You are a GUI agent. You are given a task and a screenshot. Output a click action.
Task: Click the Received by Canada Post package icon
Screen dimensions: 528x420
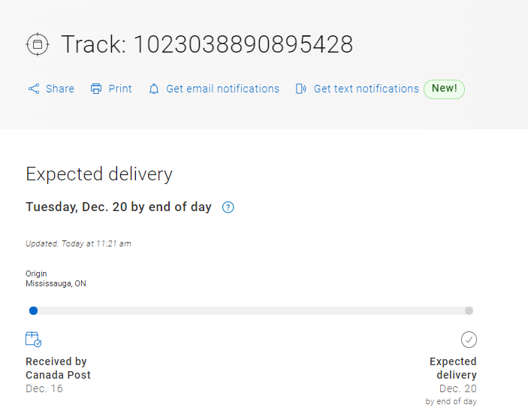tap(33, 340)
